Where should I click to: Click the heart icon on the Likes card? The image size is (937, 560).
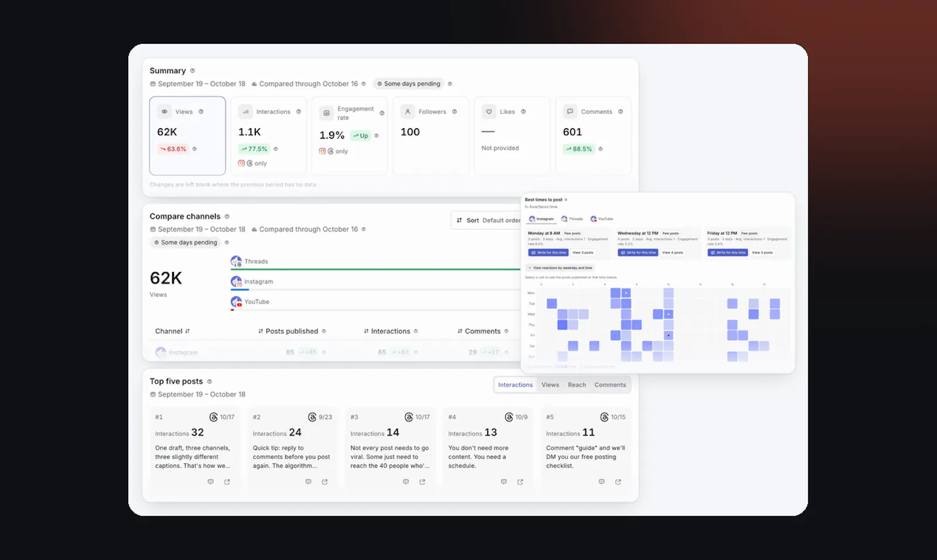489,112
